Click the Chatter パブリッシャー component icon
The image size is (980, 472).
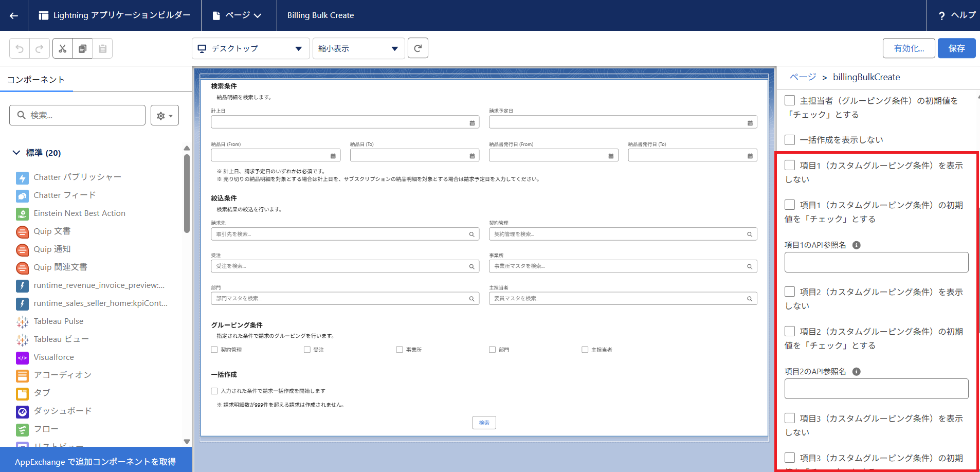(22, 177)
